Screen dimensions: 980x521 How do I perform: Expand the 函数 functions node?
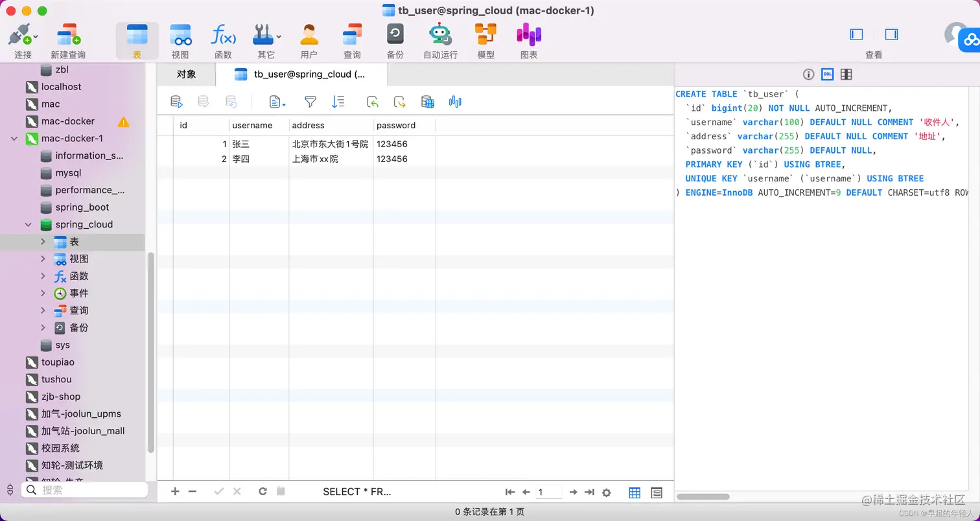point(43,276)
